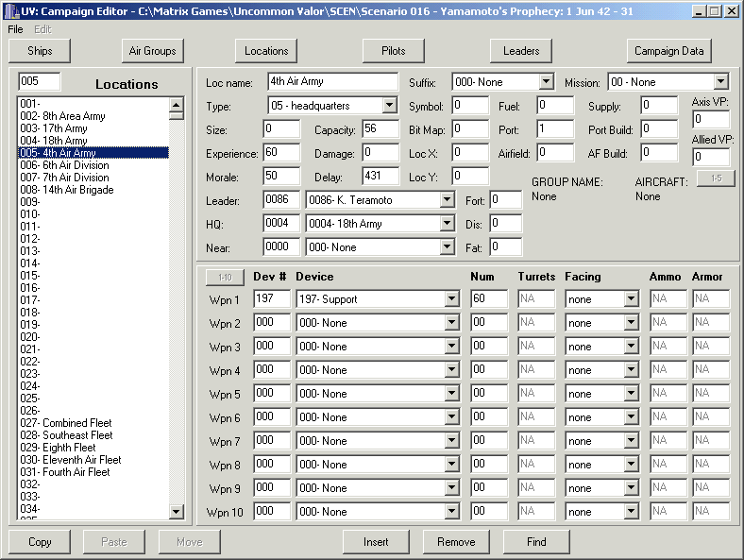Click the 1-10 weapon page button
The image size is (744, 560).
tap(225, 277)
